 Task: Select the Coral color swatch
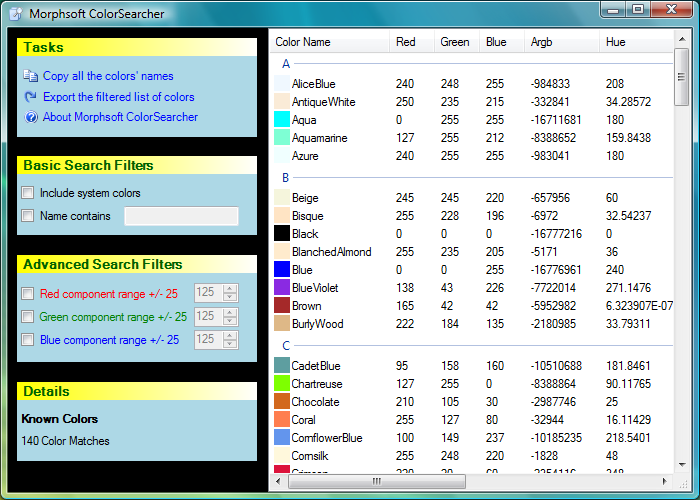click(282, 419)
